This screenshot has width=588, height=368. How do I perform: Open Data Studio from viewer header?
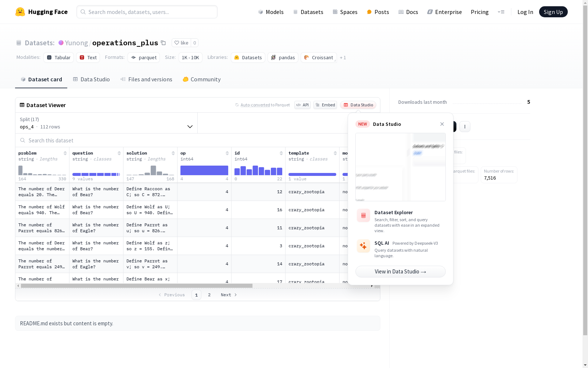coord(358,105)
